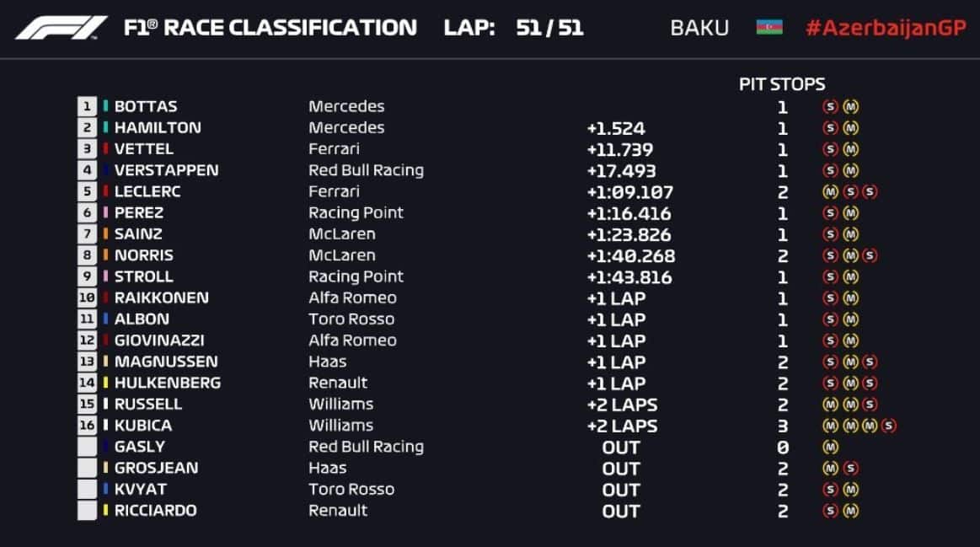Screen dimensions: 980x547
Task: Click the PIT STOPS column header
Action: click(x=782, y=84)
